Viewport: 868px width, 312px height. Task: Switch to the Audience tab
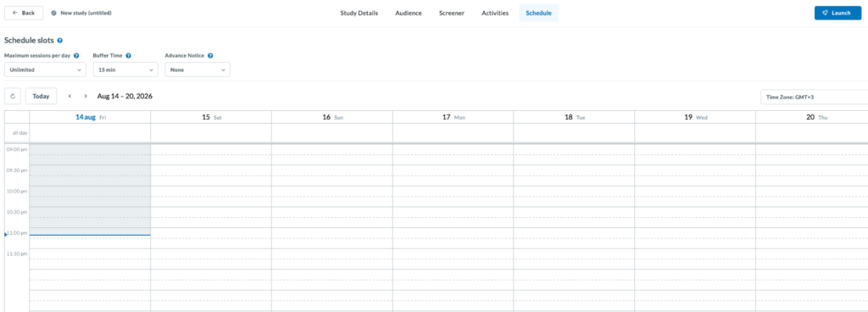tap(409, 13)
